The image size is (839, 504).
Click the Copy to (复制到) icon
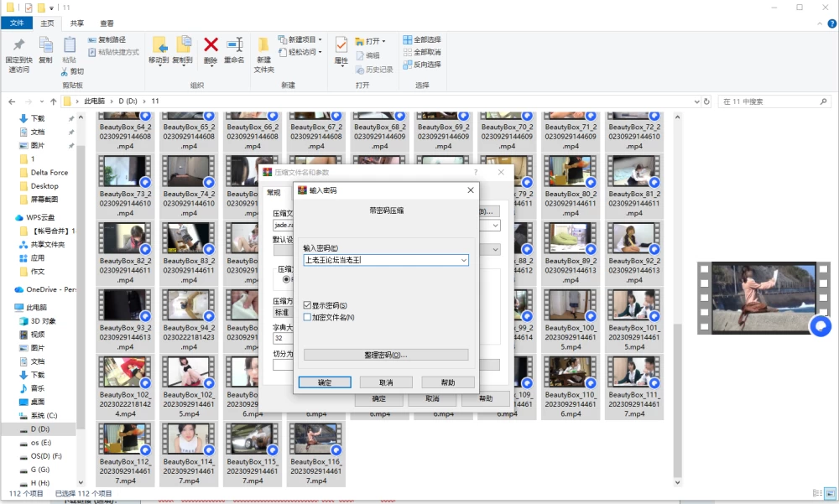pos(183,45)
